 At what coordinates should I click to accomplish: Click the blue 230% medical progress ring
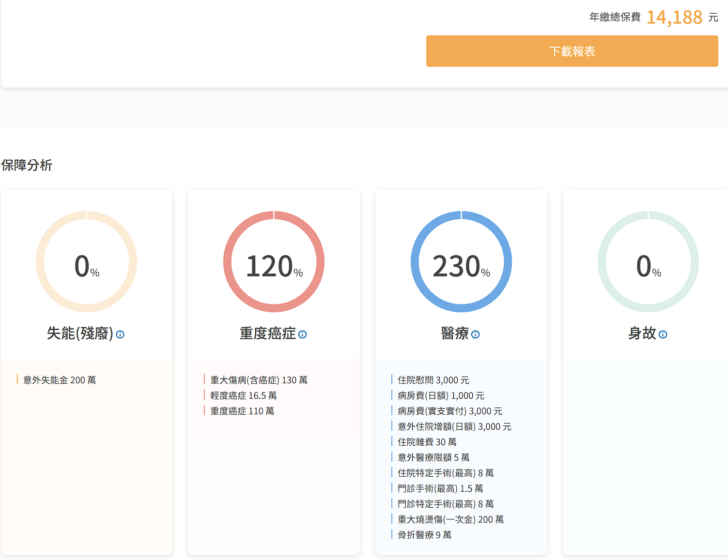pyautogui.click(x=461, y=262)
